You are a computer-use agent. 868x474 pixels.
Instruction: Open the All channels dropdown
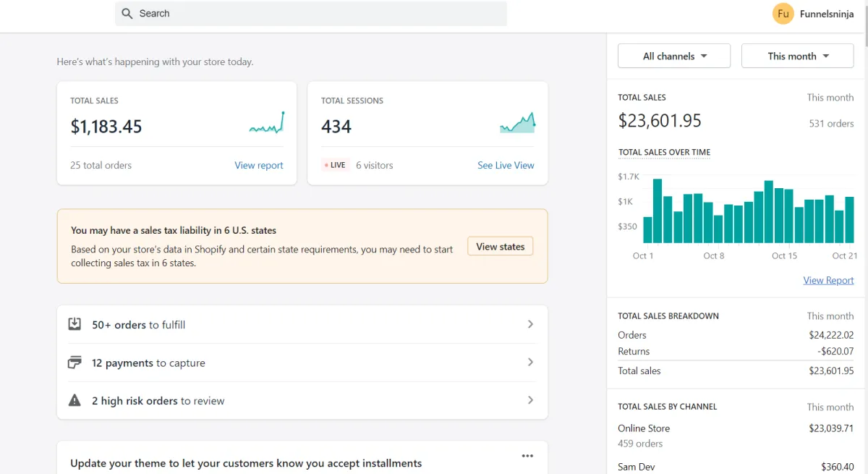674,56
